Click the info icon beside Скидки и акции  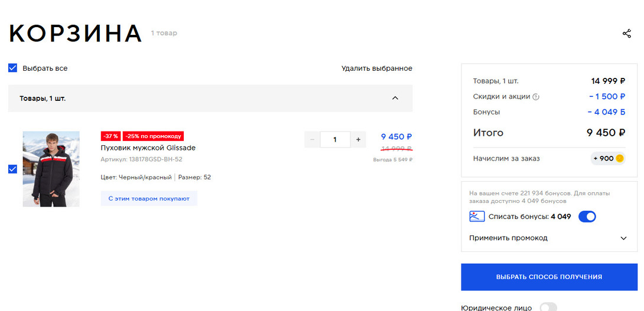536,97
